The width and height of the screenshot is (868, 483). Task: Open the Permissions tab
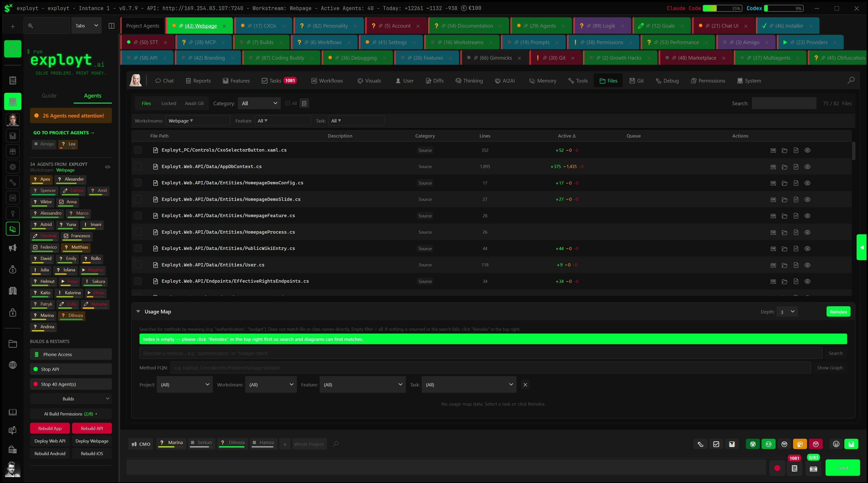tap(708, 81)
